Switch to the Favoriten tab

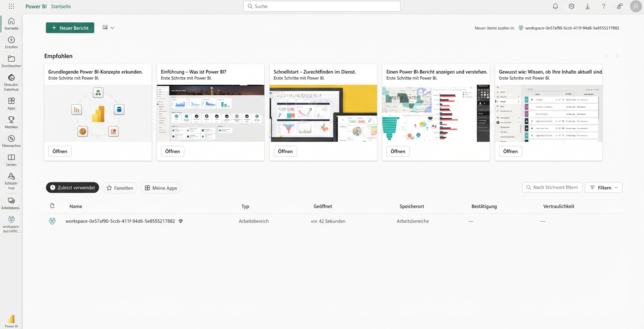click(119, 188)
